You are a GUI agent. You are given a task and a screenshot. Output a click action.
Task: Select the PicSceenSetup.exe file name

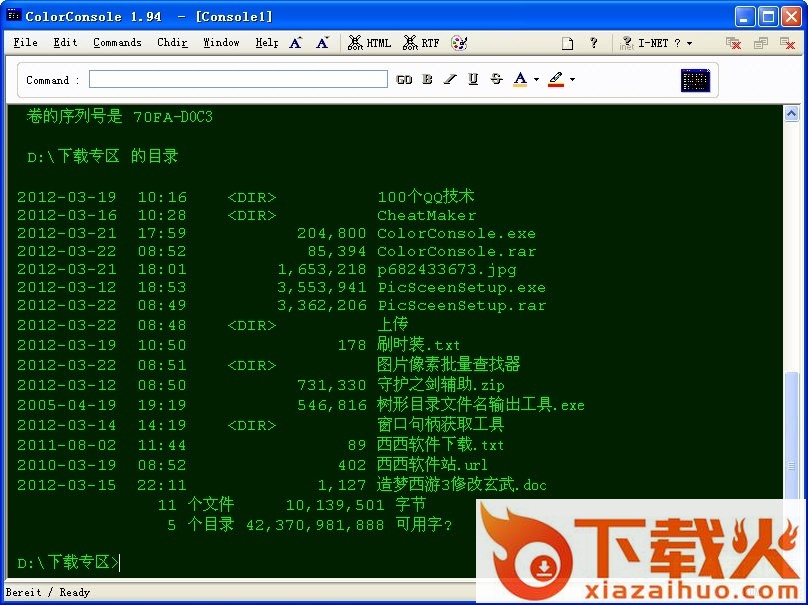point(461,287)
